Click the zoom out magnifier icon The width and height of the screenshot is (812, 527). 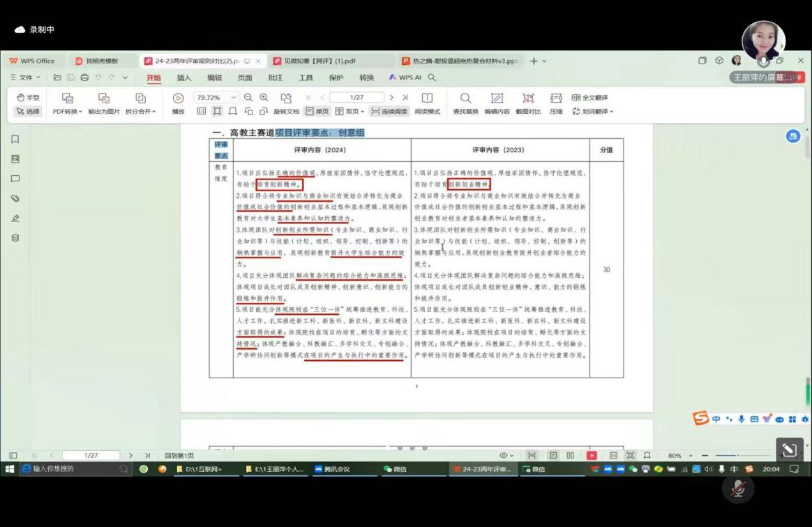[248, 98]
